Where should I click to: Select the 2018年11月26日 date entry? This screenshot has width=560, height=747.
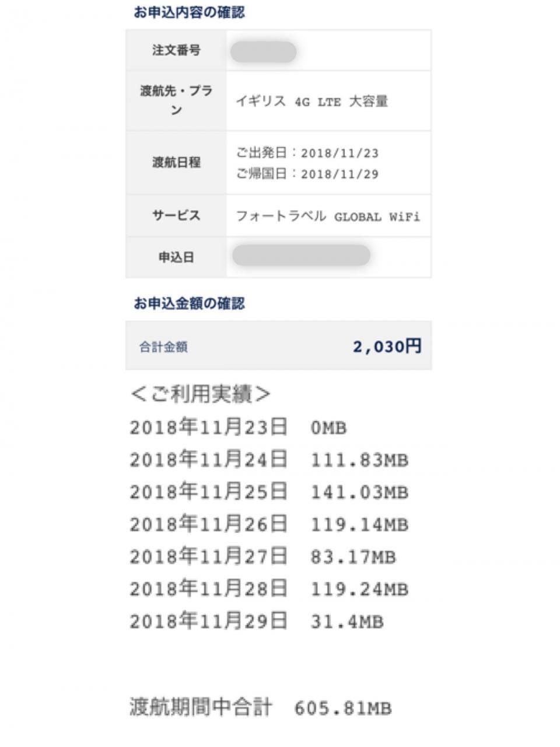point(208,525)
